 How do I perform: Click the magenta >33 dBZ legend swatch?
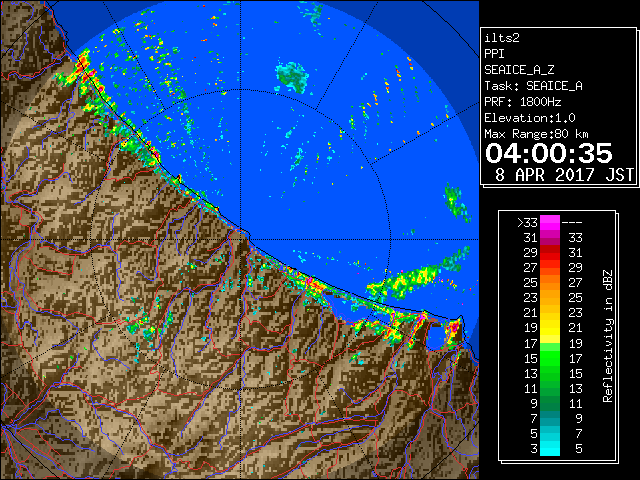[550, 222]
